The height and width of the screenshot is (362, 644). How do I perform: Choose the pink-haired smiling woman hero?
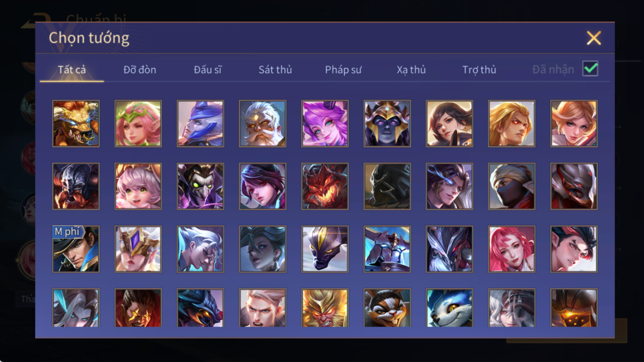(512, 249)
